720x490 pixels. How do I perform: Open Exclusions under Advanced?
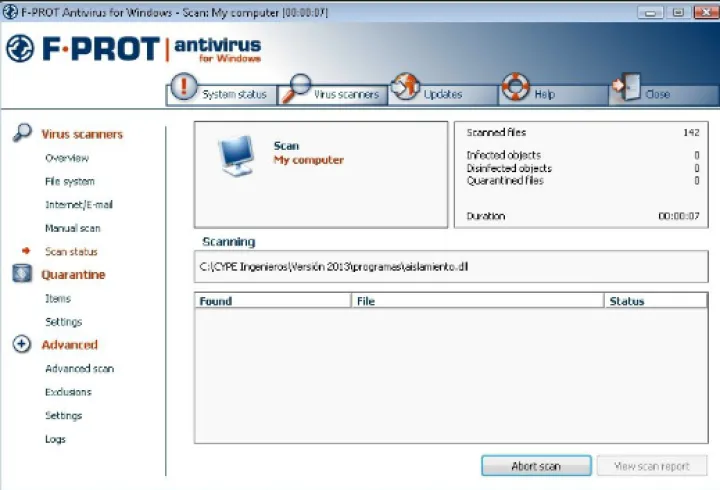point(68,392)
